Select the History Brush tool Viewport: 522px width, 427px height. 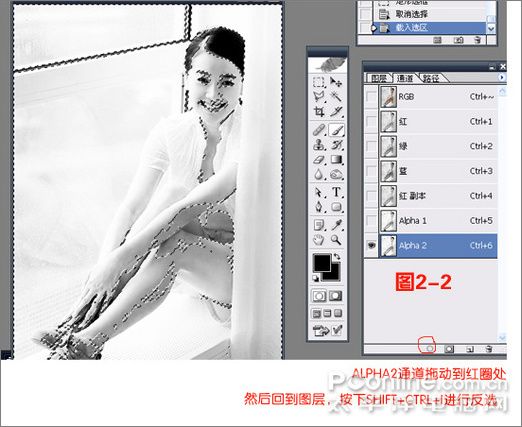pos(336,145)
